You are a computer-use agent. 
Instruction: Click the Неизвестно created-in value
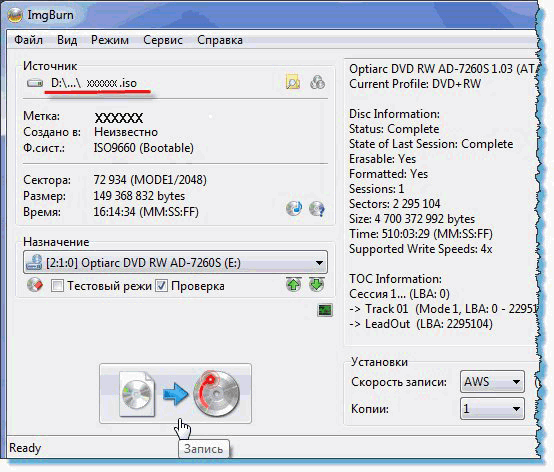(x=126, y=132)
